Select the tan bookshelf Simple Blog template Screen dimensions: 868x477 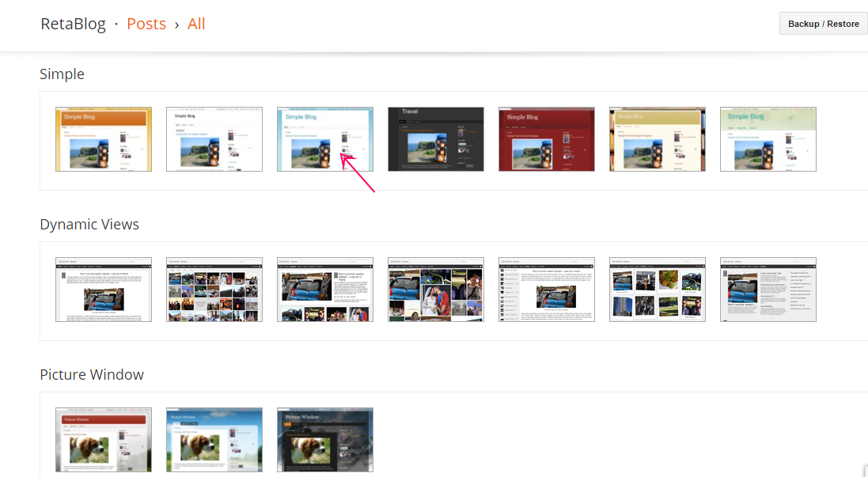coord(657,139)
